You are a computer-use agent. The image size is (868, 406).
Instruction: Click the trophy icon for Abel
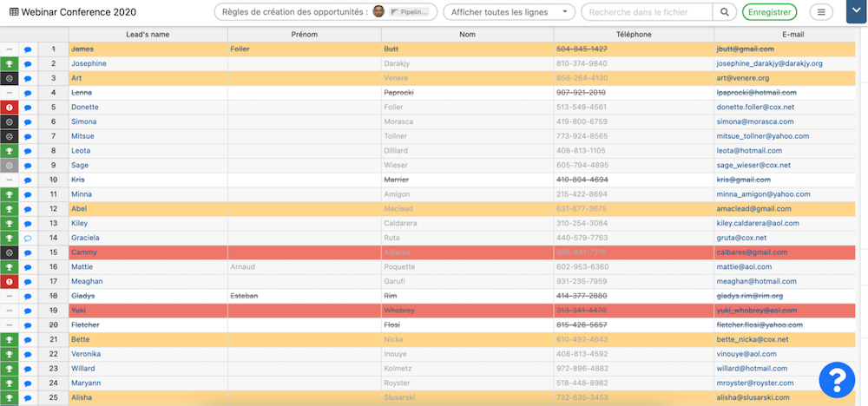[x=9, y=208]
